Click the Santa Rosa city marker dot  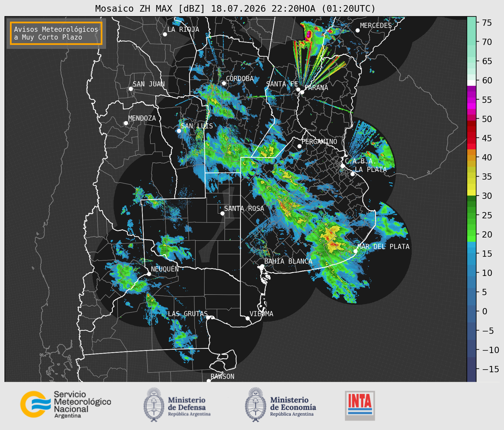222,213
